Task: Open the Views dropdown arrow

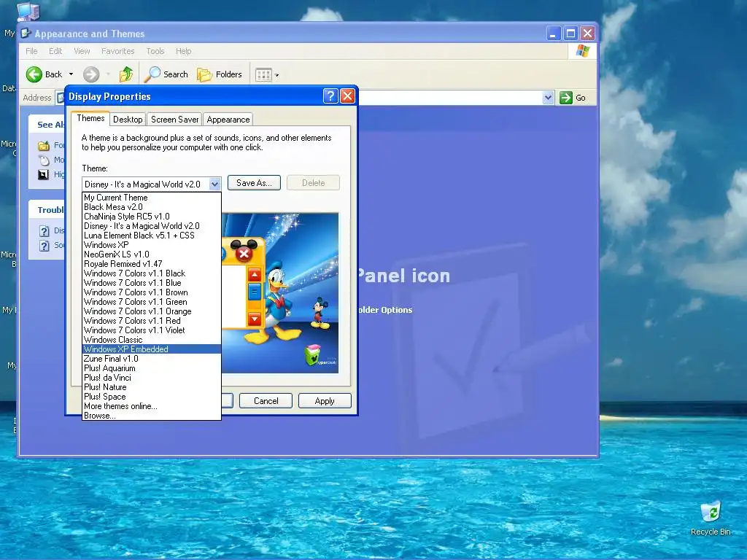Action: coord(277,75)
